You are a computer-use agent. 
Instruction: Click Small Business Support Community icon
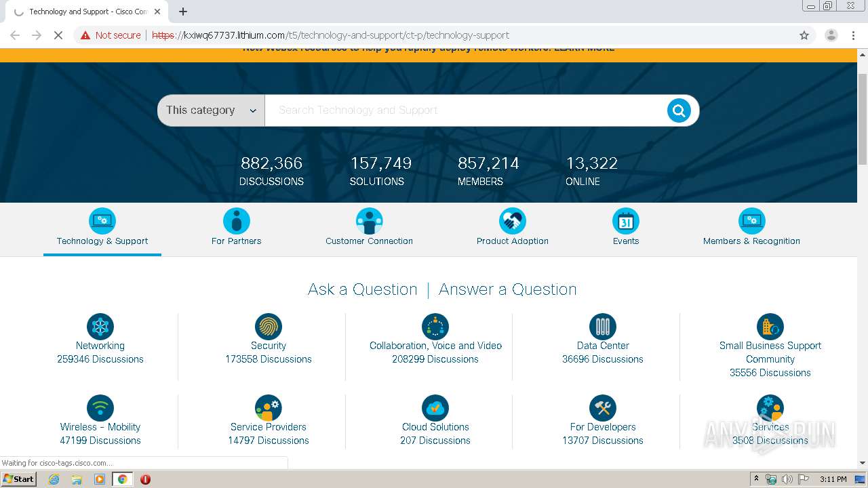pos(770,327)
